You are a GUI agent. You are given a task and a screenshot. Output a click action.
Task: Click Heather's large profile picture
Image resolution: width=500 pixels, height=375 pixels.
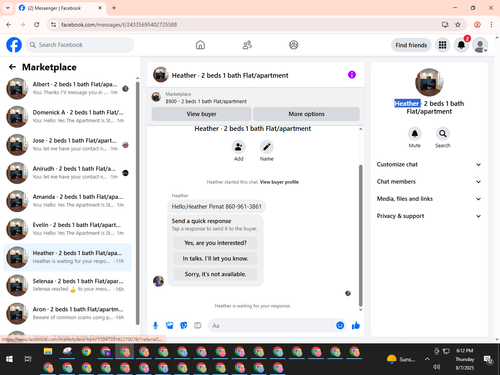click(x=429, y=82)
